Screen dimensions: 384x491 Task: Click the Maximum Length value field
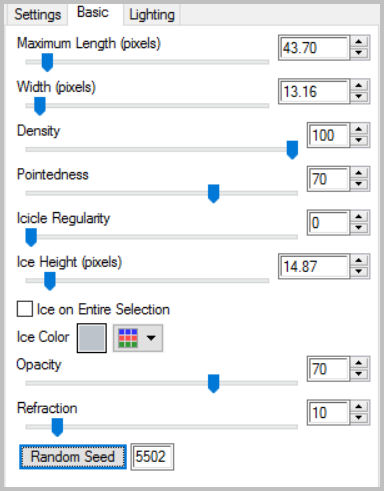point(314,48)
